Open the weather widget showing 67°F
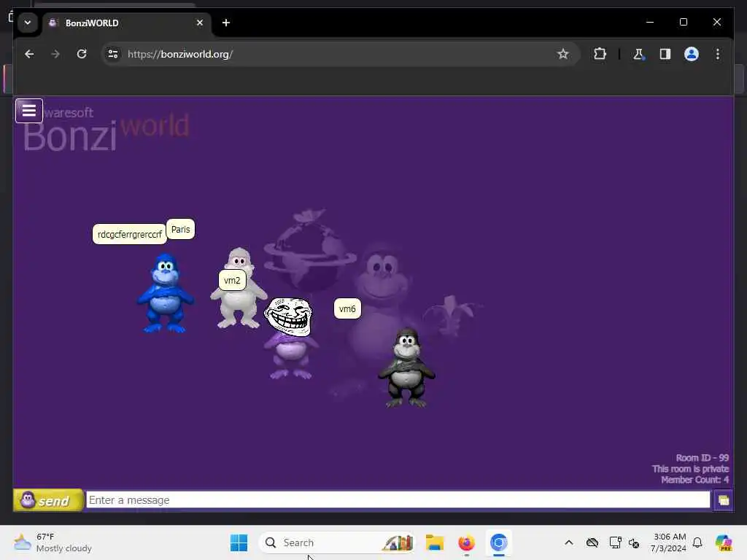 pos(53,542)
